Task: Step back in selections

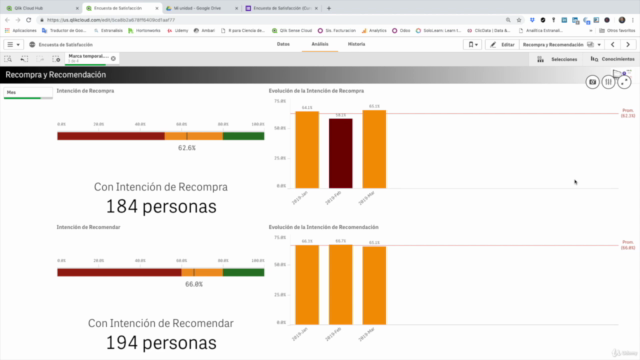Action: tap(24, 59)
